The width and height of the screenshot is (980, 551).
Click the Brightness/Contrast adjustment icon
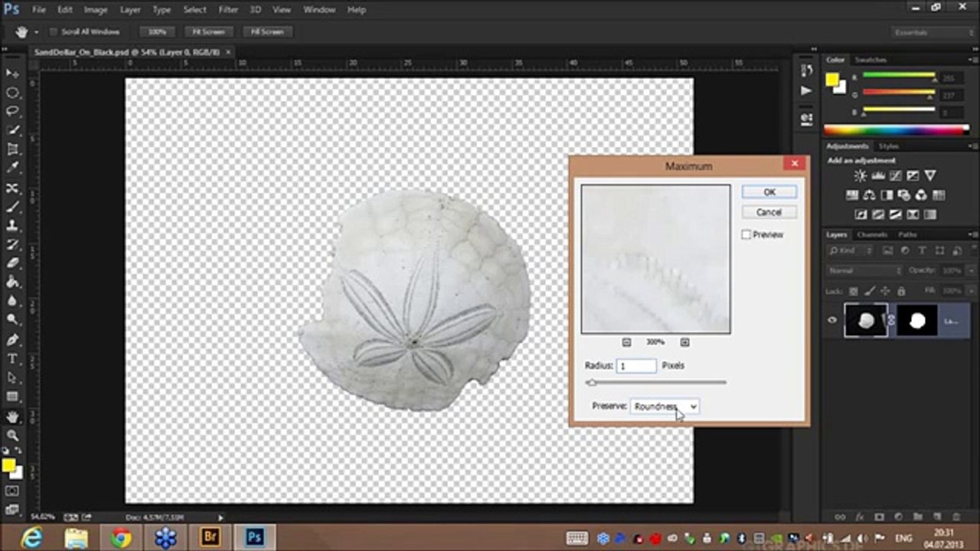click(860, 176)
